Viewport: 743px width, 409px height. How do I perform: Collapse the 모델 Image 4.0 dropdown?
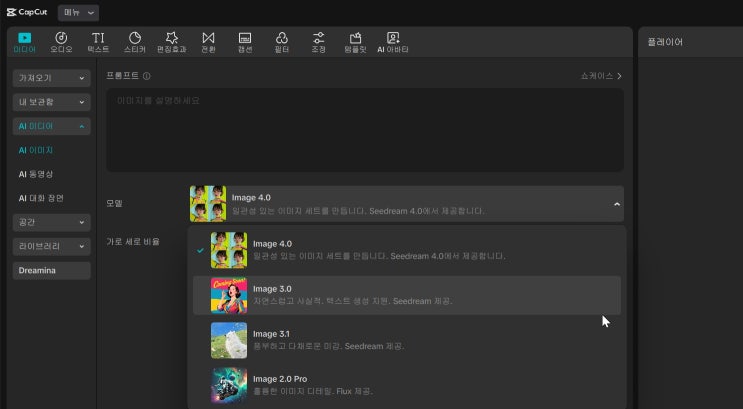tap(407, 204)
